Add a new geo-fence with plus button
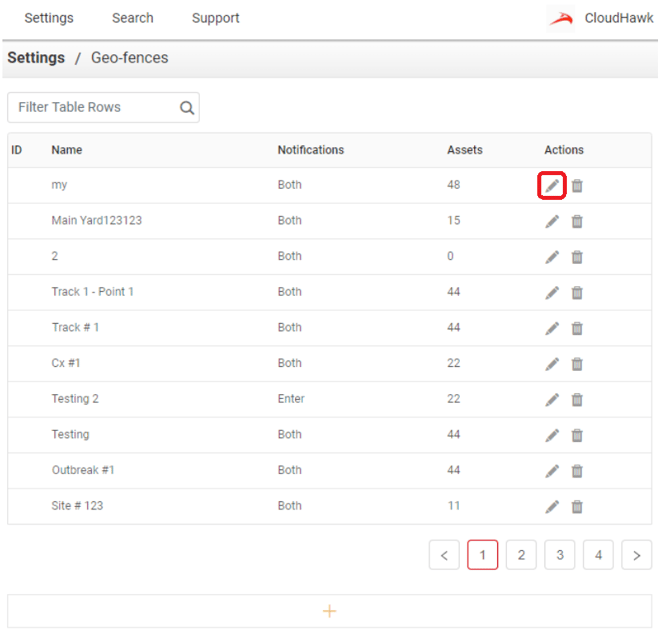 329,611
